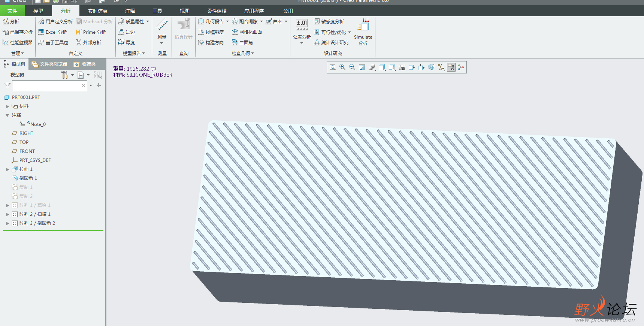Click the Simulate 分析 icon
The height and width of the screenshot is (326, 644).
coord(363,25)
